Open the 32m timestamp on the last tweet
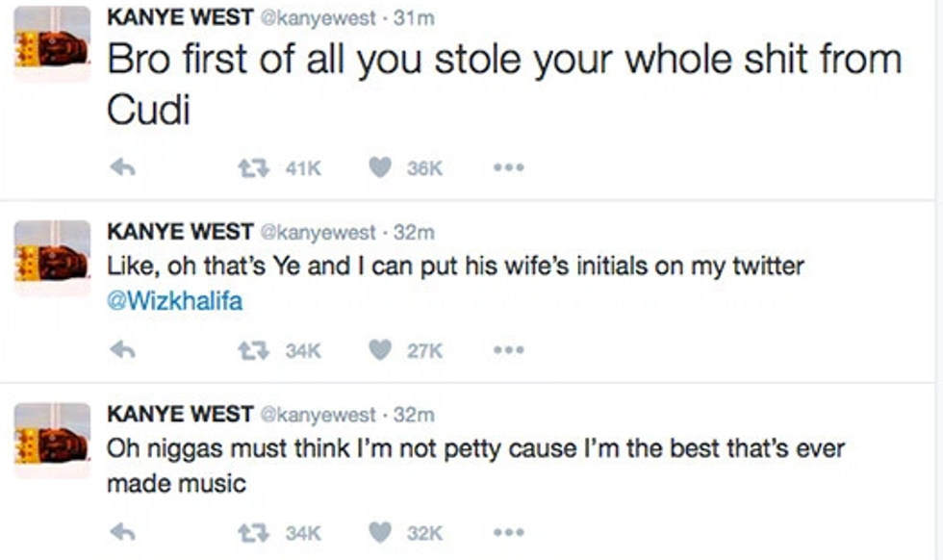The image size is (943, 560). click(416, 415)
